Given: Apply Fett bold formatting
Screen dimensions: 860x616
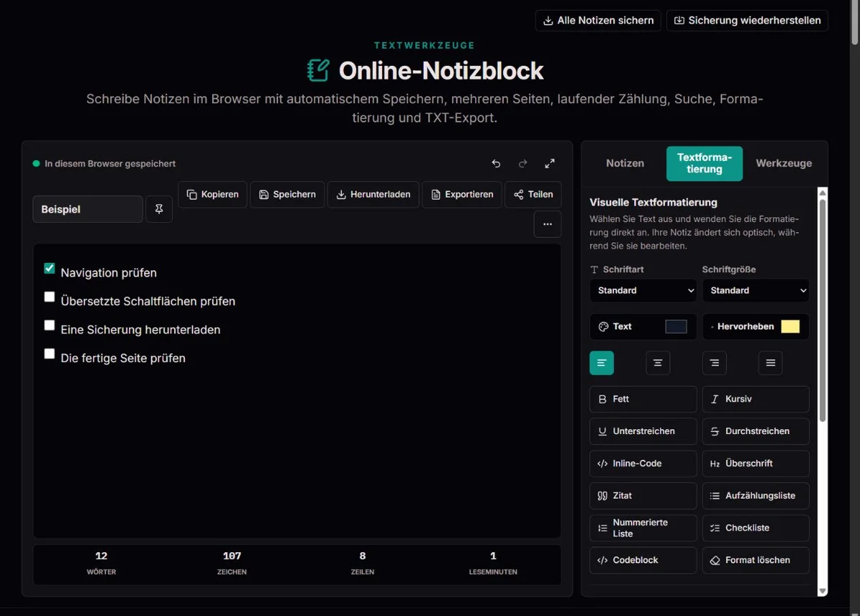Looking at the screenshot, I should click(643, 399).
